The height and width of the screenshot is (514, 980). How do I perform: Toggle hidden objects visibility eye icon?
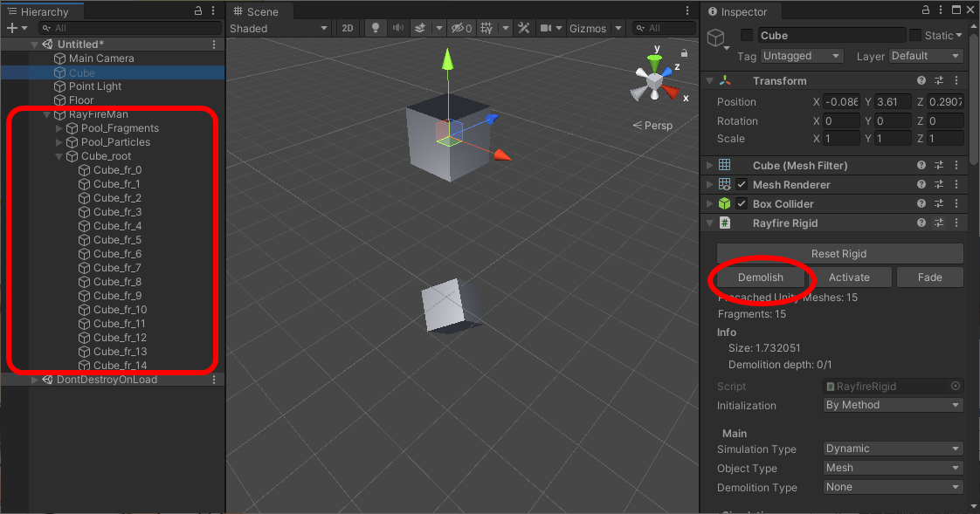(462, 28)
